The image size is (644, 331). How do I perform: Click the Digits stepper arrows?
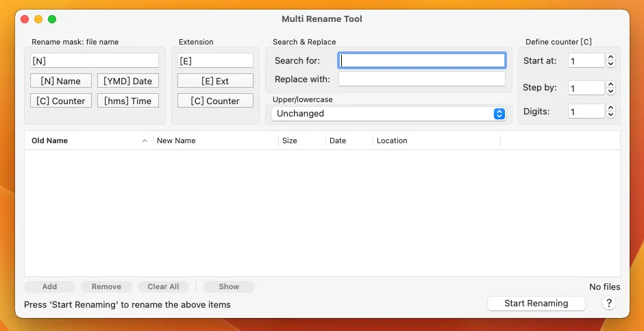(x=610, y=111)
